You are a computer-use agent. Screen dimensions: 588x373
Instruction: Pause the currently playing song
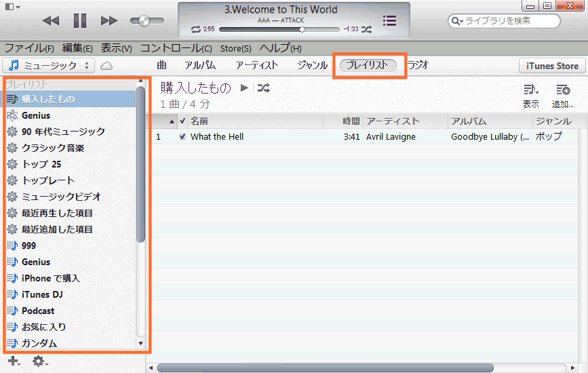pos(80,20)
